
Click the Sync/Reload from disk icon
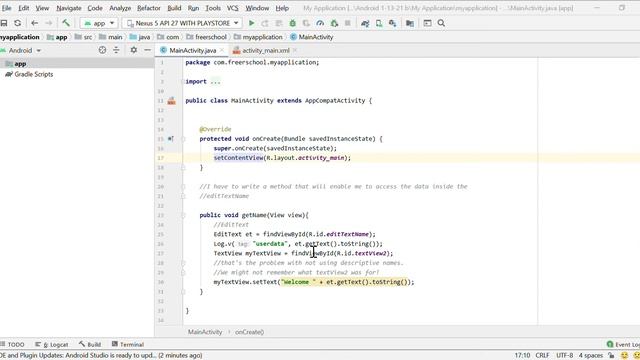[x=18, y=23]
